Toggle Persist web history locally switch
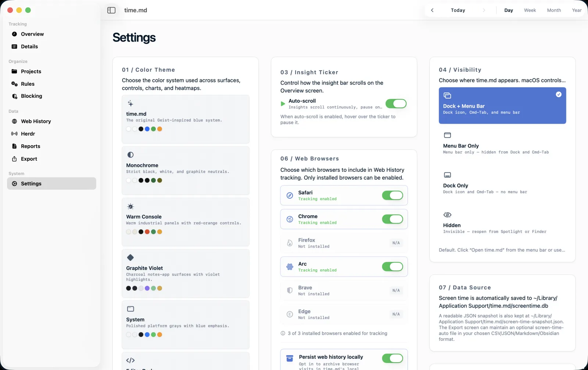This screenshot has width=588, height=370. click(x=392, y=358)
